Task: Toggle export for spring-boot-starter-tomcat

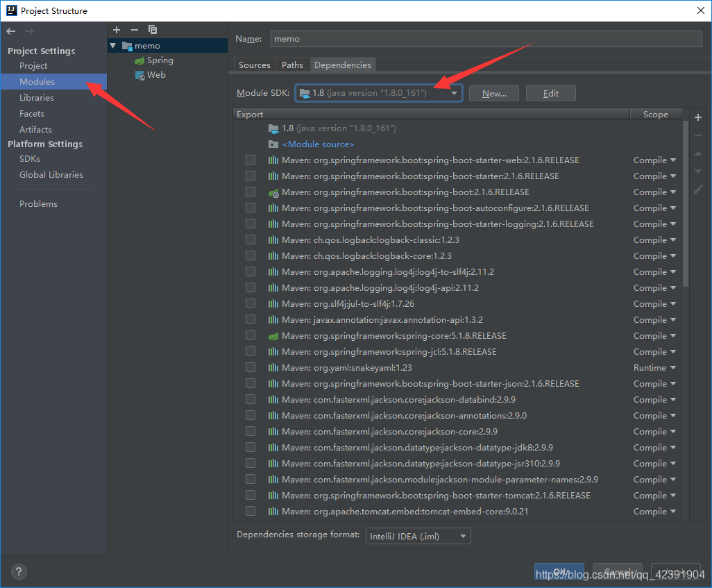Action: click(251, 495)
